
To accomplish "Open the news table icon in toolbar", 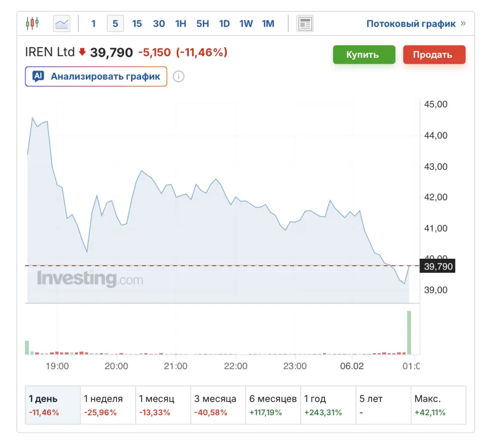I will [x=305, y=23].
